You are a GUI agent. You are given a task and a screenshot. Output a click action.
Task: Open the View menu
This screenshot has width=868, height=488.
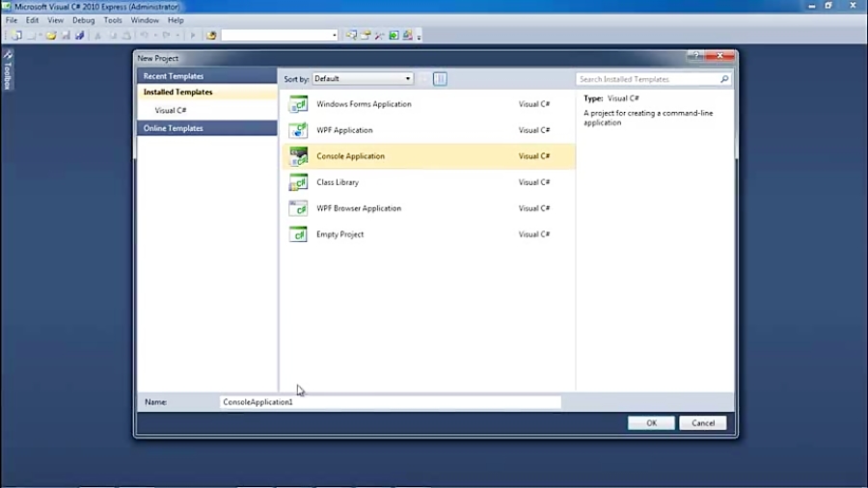pos(55,20)
